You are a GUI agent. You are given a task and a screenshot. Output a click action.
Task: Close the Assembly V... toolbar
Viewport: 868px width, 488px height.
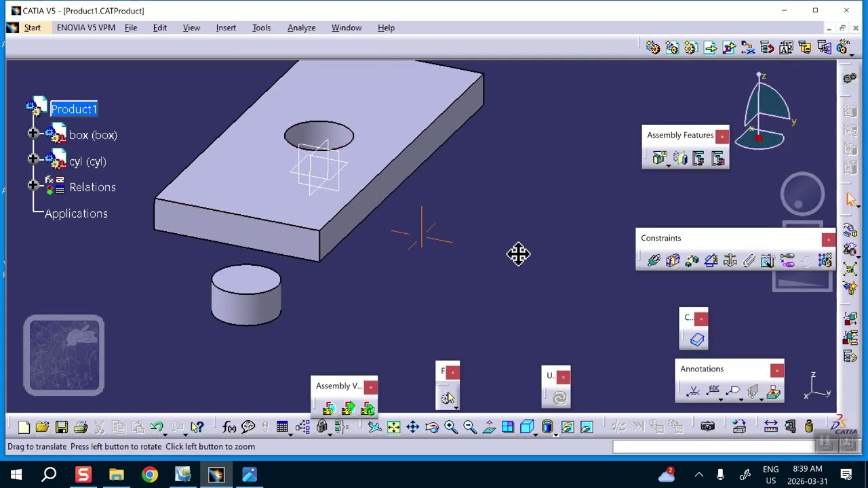click(370, 388)
